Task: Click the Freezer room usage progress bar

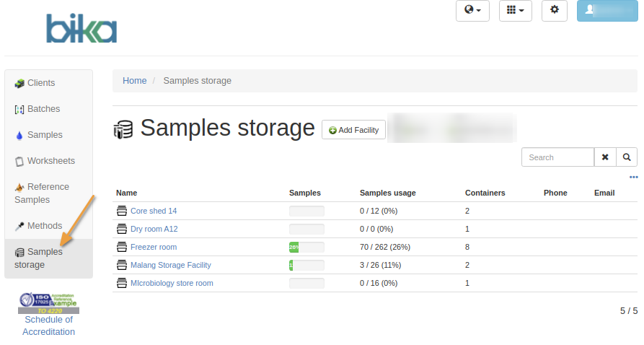Action: [x=306, y=247]
